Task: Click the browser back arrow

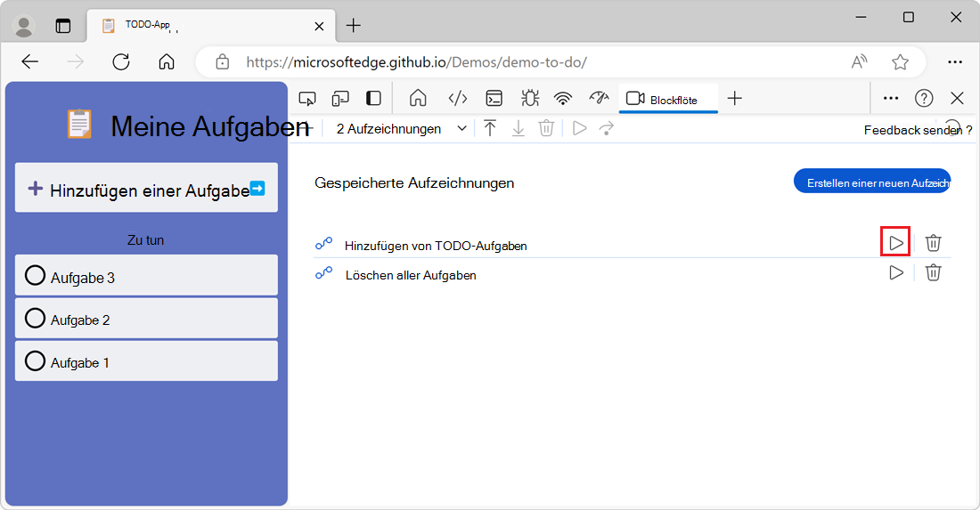Action: pyautogui.click(x=30, y=61)
